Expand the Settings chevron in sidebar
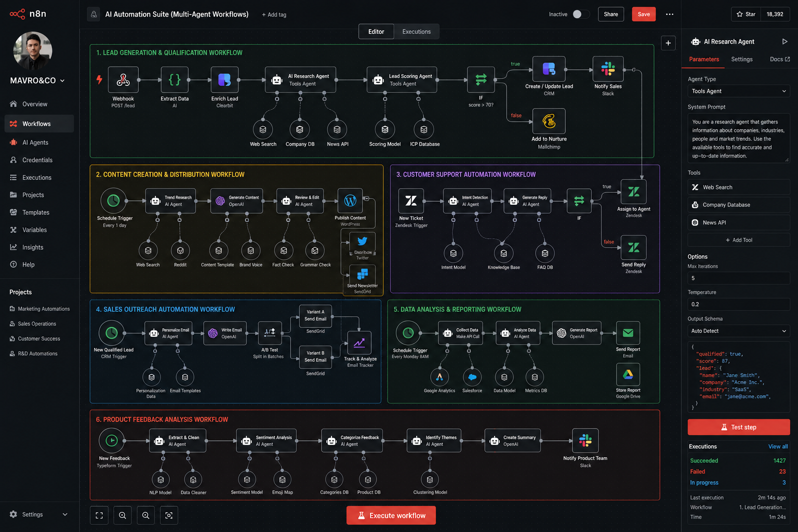 click(65, 514)
